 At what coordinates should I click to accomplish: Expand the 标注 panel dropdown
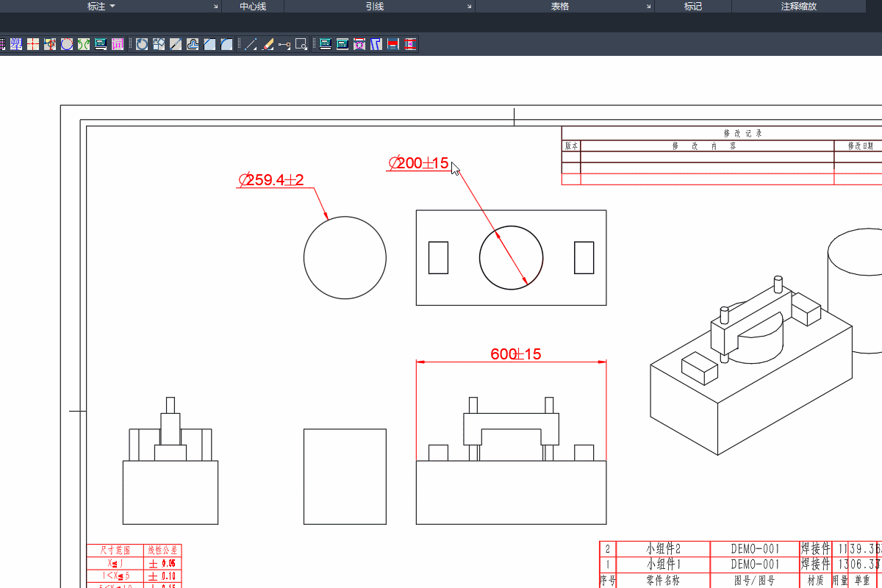click(x=112, y=7)
